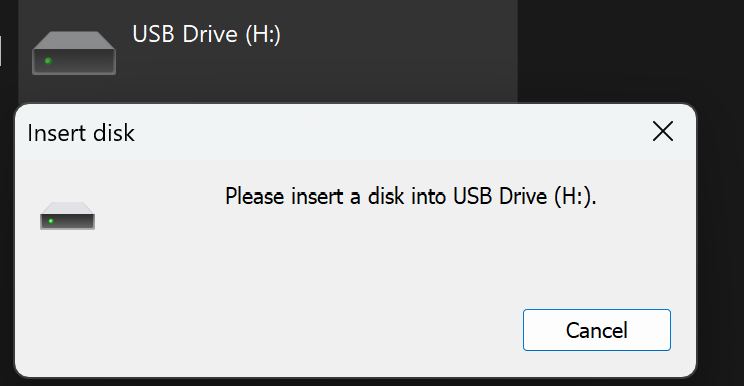Click '(H:)' in the dialog message
Screen dimensions: 744x386
point(575,196)
